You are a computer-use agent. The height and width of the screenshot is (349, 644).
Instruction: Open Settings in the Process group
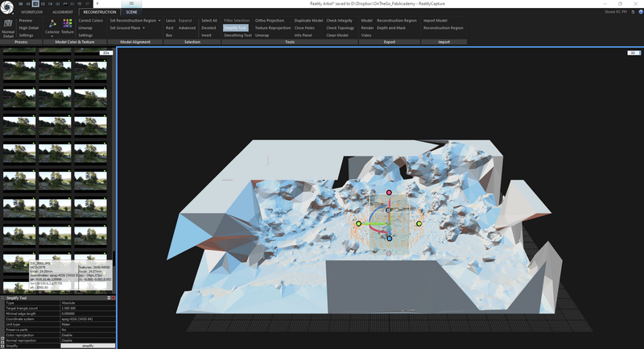tap(26, 35)
